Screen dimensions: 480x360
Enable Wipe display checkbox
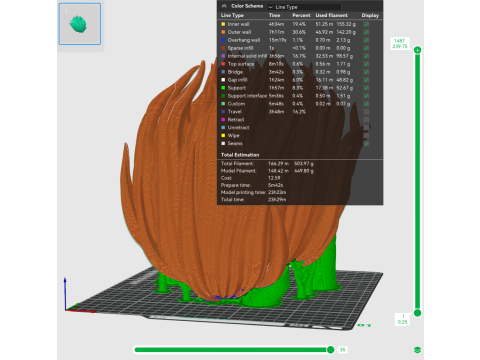[x=366, y=136]
